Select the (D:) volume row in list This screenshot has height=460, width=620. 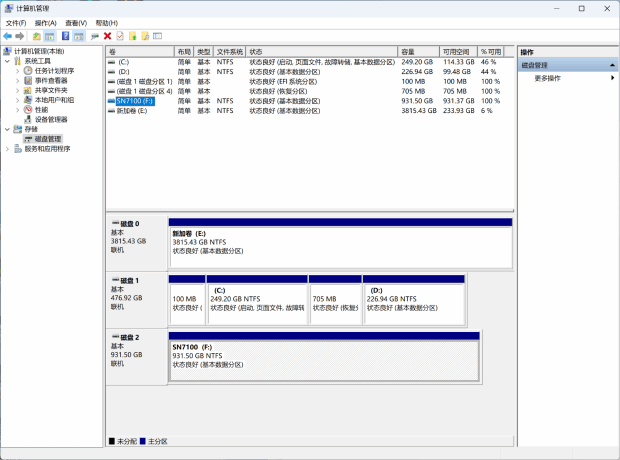310,72
